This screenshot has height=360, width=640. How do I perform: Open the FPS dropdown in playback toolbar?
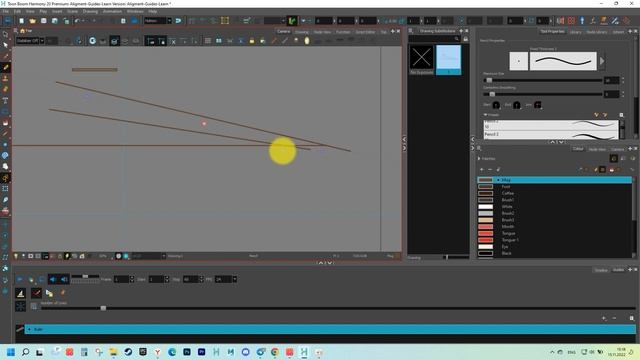coord(235,279)
